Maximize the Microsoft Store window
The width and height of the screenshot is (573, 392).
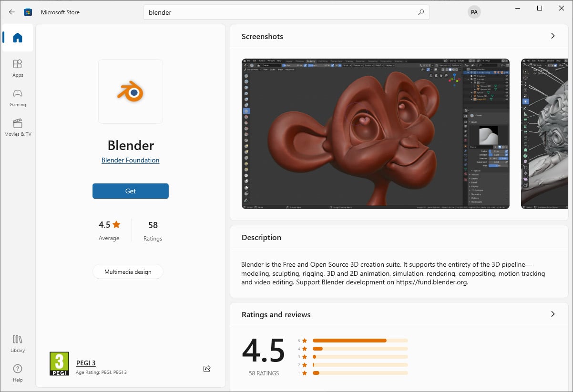540,8
